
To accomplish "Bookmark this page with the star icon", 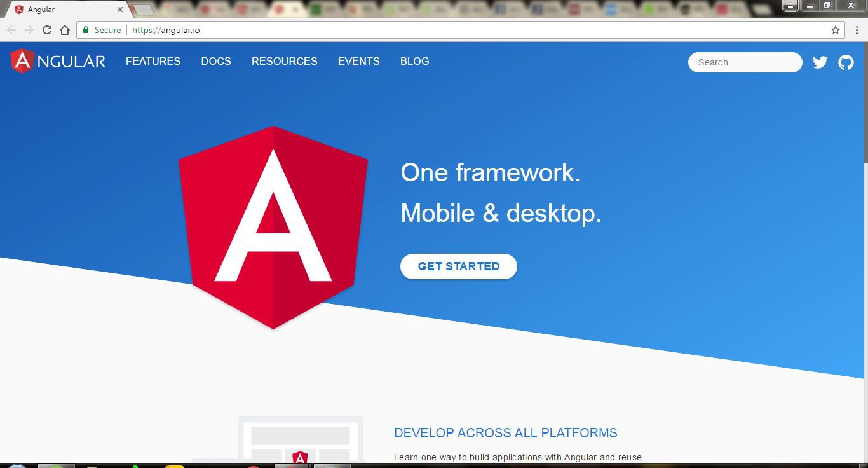I will tap(836, 30).
